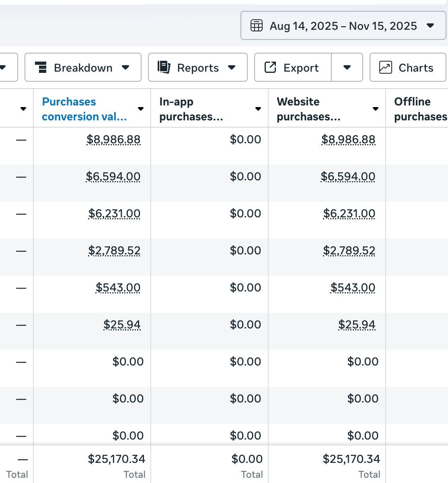
Task: Click the $543.00 purchases conversion value
Action: coord(118,288)
